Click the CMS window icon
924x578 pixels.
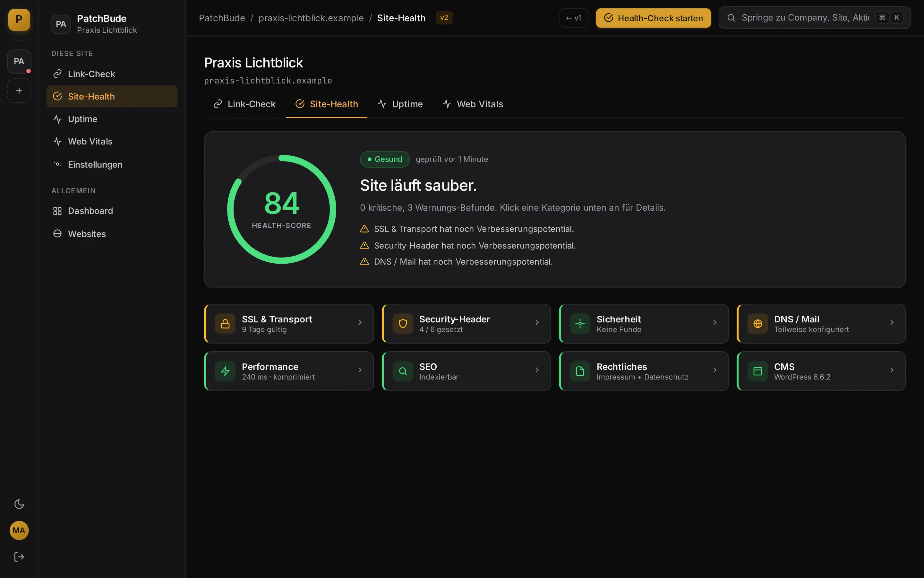757,371
